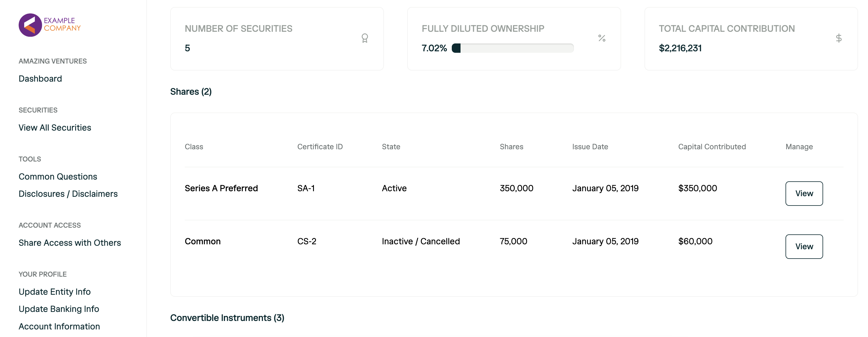View the Series A Preferred certificate
The height and width of the screenshot is (337, 868).
pos(804,194)
